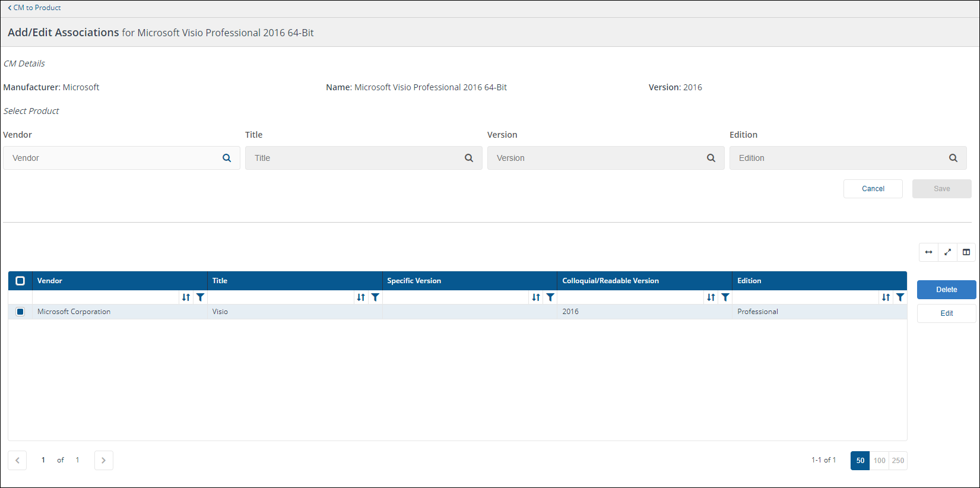Click the fit columns width icon
This screenshot has width=980, height=488.
tap(928, 252)
